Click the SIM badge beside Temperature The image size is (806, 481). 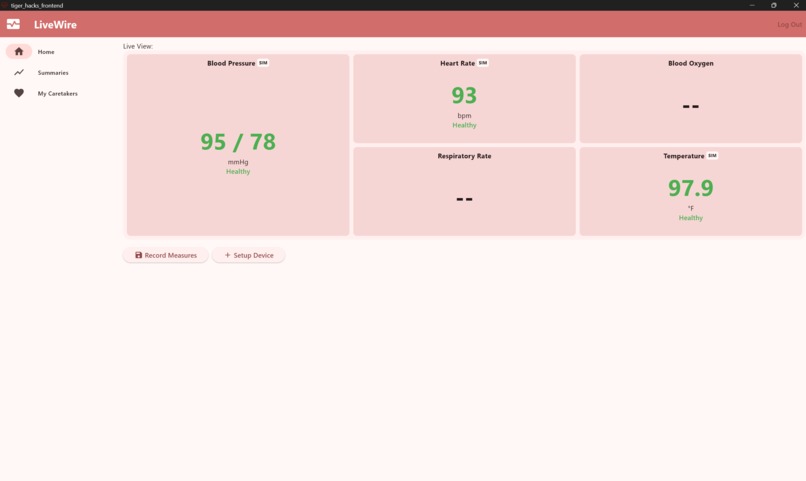tap(712, 155)
